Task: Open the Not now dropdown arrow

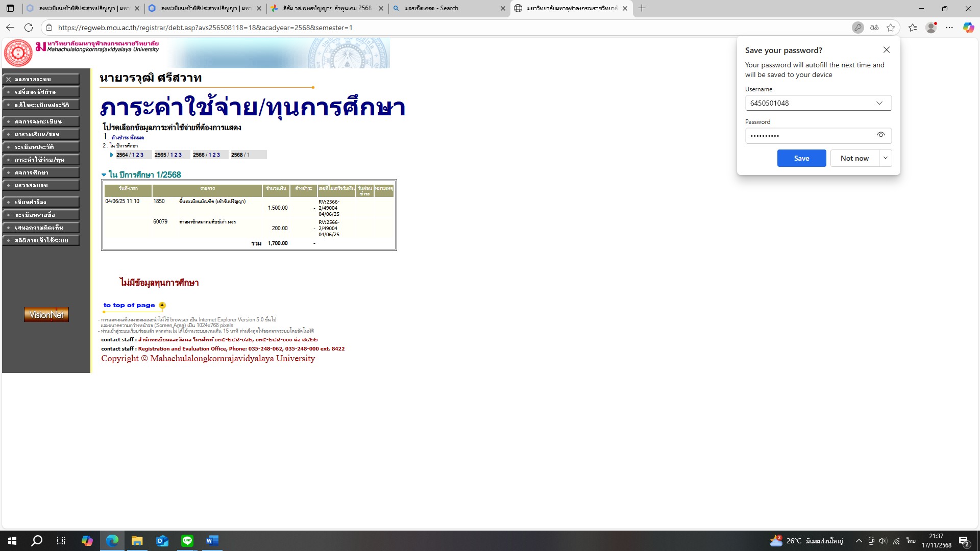Action: tap(886, 158)
